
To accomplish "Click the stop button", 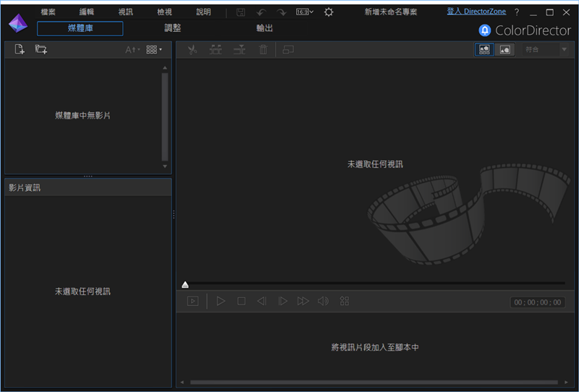I will coord(241,301).
